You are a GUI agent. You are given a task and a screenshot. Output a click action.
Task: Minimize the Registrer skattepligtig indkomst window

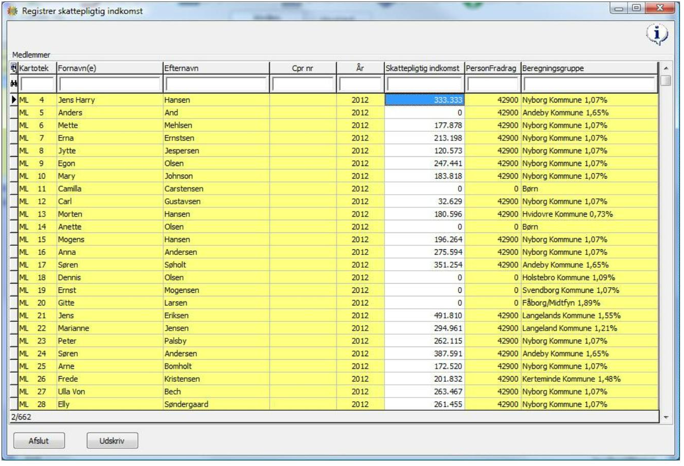click(x=619, y=8)
